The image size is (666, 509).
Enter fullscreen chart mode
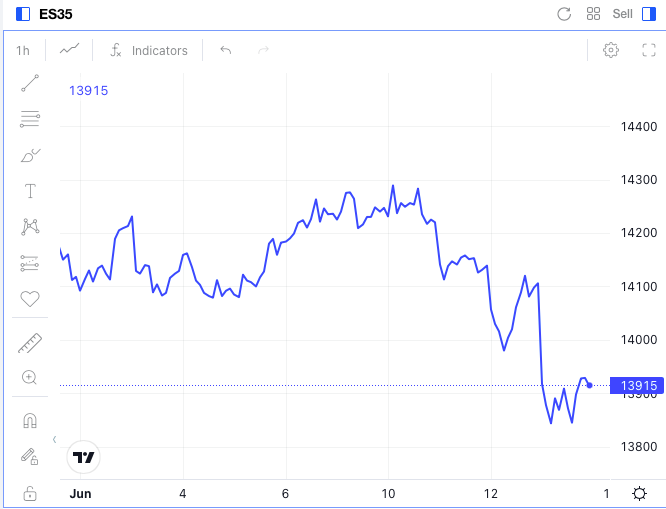coord(649,50)
